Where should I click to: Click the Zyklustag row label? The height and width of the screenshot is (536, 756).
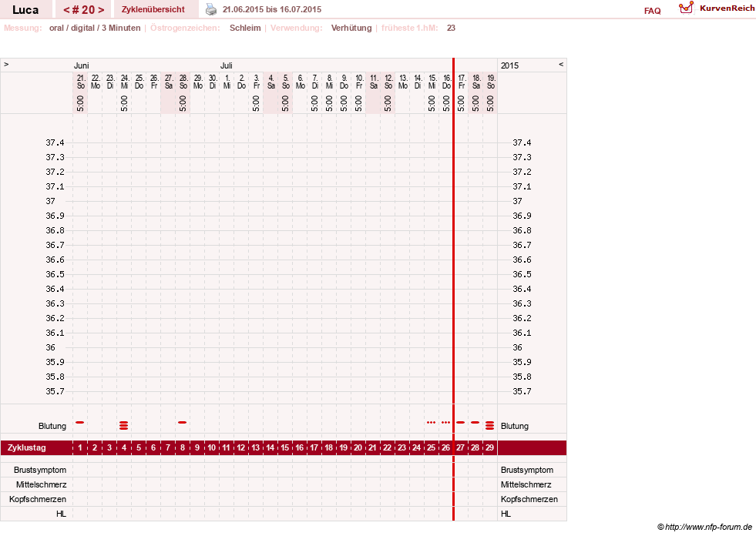pos(26,447)
